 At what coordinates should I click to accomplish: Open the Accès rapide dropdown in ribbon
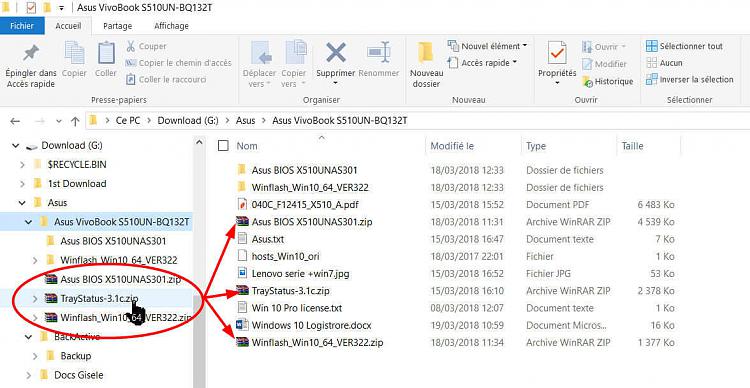[483, 63]
